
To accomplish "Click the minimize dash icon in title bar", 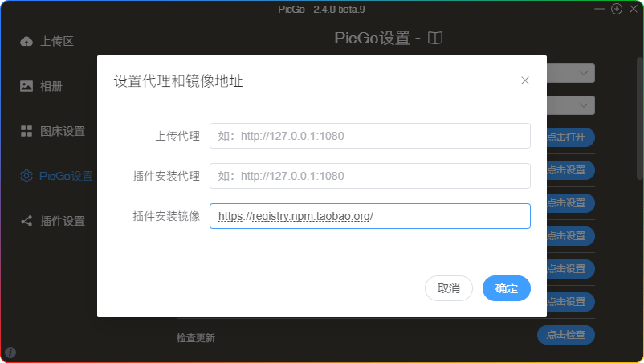I will point(601,9).
